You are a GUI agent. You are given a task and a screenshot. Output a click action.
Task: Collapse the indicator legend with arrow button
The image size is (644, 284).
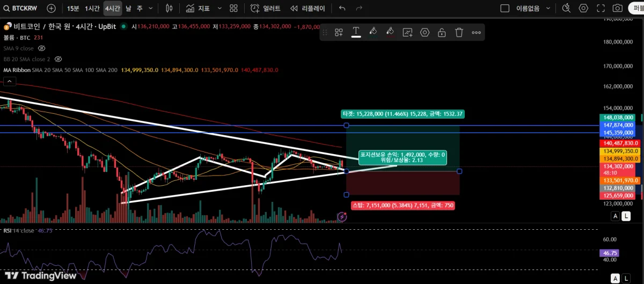click(9, 82)
